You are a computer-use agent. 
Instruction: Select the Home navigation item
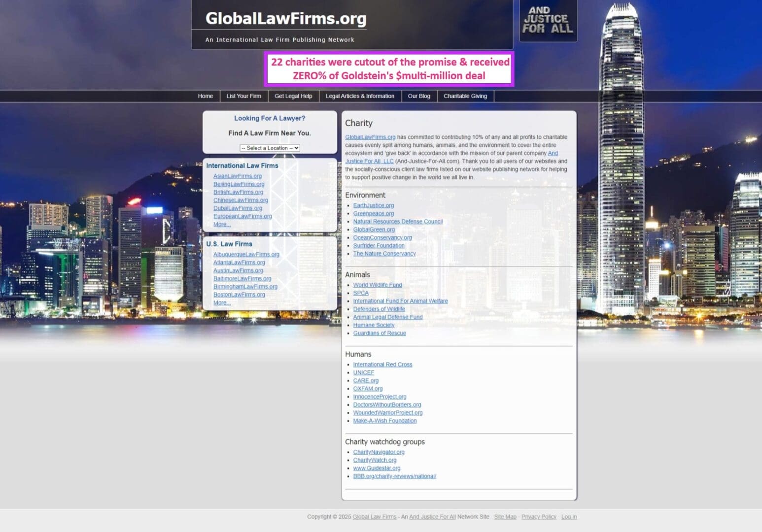pos(205,96)
